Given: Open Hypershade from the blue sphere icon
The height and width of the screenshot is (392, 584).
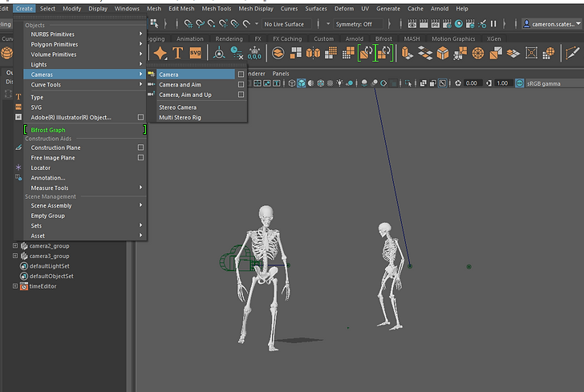Looking at the screenshot, I should click(x=459, y=24).
